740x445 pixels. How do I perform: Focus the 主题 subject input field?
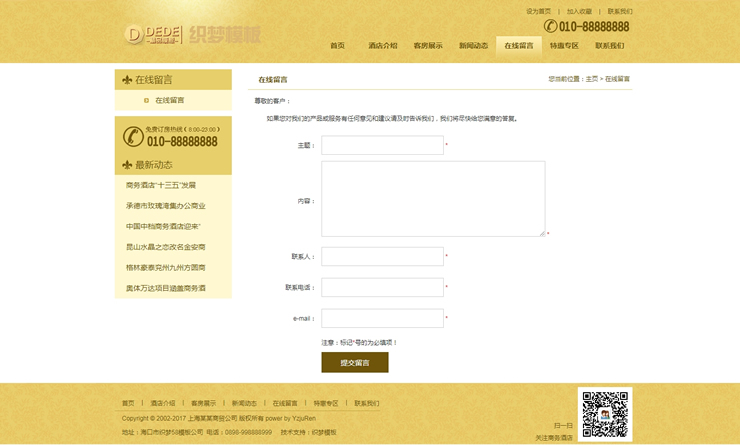tap(382, 146)
